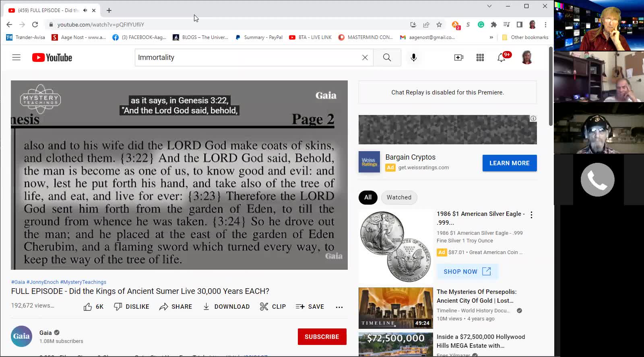Click the SUBSCRIBE button
644x357 pixels.
point(322,337)
